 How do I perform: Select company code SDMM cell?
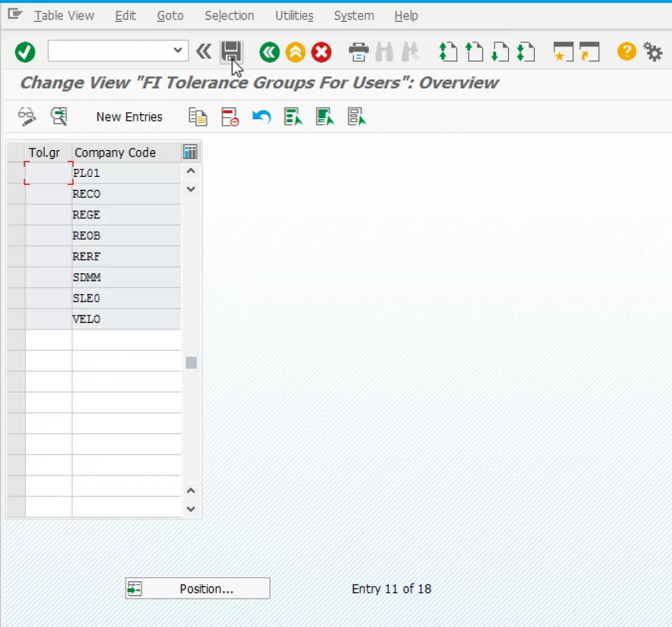coord(127,277)
